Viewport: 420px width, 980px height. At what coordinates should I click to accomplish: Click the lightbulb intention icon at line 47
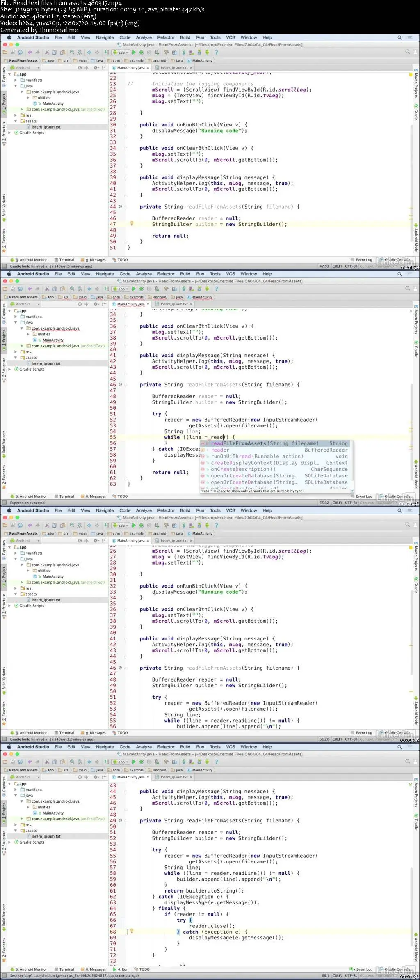pos(132,224)
